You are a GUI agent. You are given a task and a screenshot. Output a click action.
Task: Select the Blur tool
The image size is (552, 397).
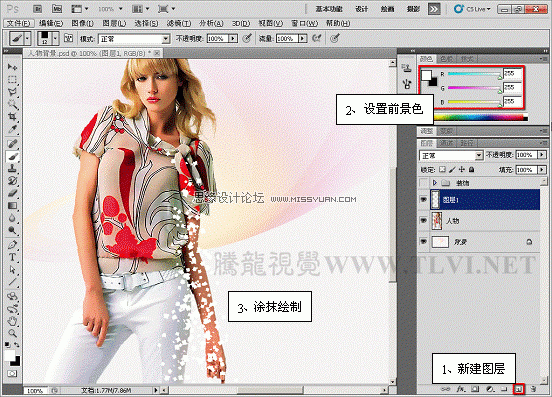point(12,218)
